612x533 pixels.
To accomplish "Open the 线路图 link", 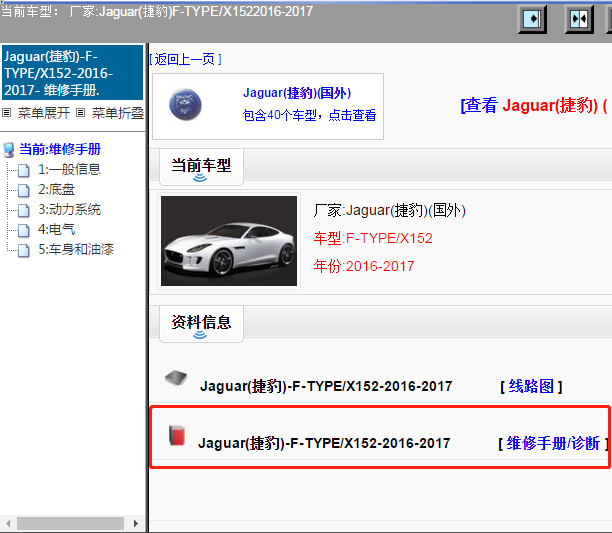I will click(x=531, y=386).
